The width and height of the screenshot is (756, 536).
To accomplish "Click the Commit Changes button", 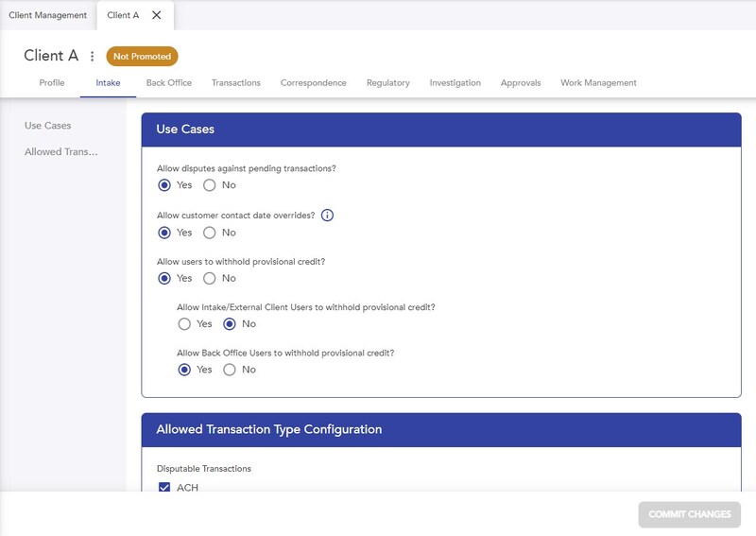I will (x=690, y=514).
